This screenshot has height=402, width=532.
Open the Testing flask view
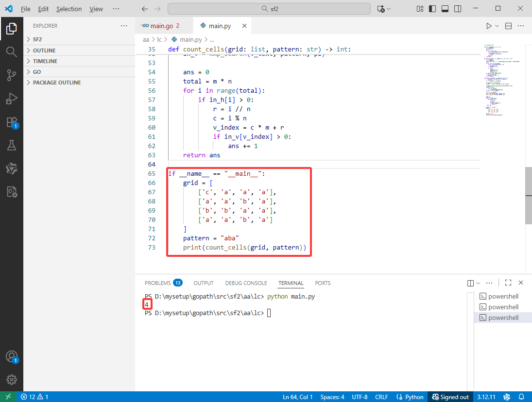(12, 146)
